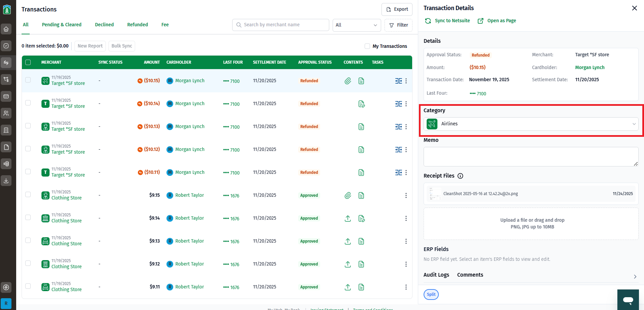Click the Receipt Files info icon
Screen dimensions: 644x310
[x=460, y=176]
